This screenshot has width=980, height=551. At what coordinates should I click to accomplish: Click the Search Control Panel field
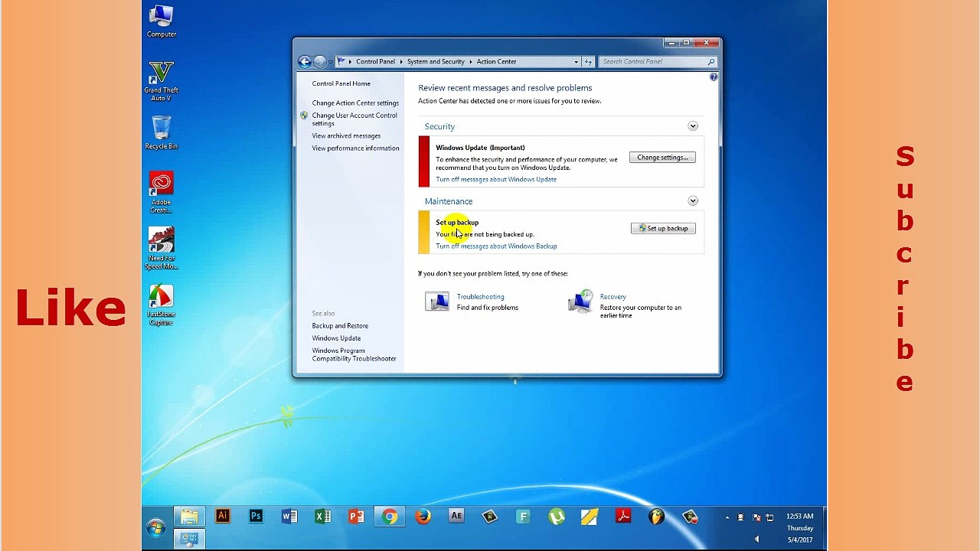pos(658,62)
